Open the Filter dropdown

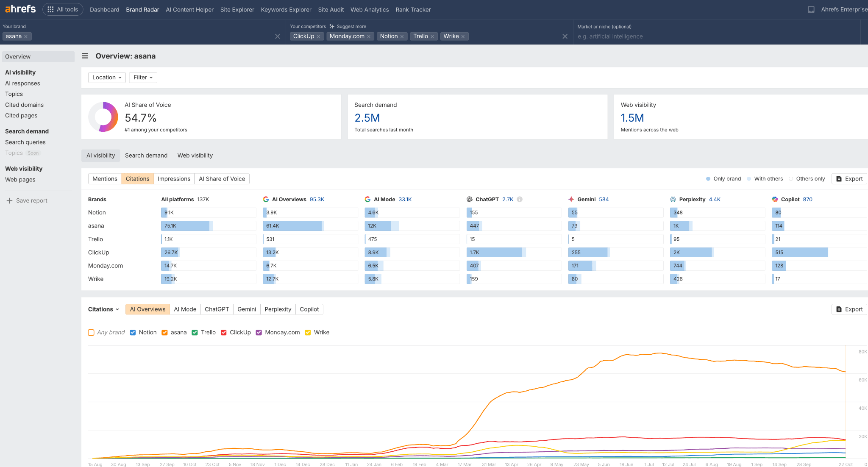[x=143, y=77]
